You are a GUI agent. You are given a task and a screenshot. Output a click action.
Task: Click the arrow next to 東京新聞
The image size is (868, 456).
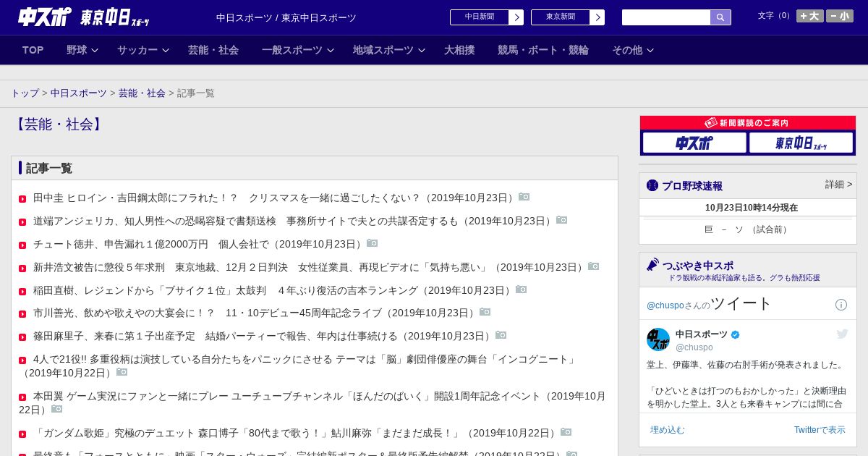pos(597,17)
